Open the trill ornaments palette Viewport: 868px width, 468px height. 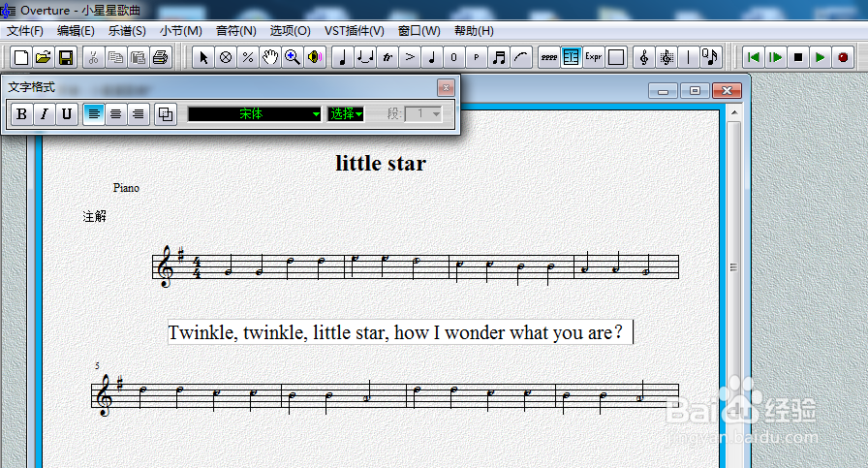pyautogui.click(x=387, y=57)
